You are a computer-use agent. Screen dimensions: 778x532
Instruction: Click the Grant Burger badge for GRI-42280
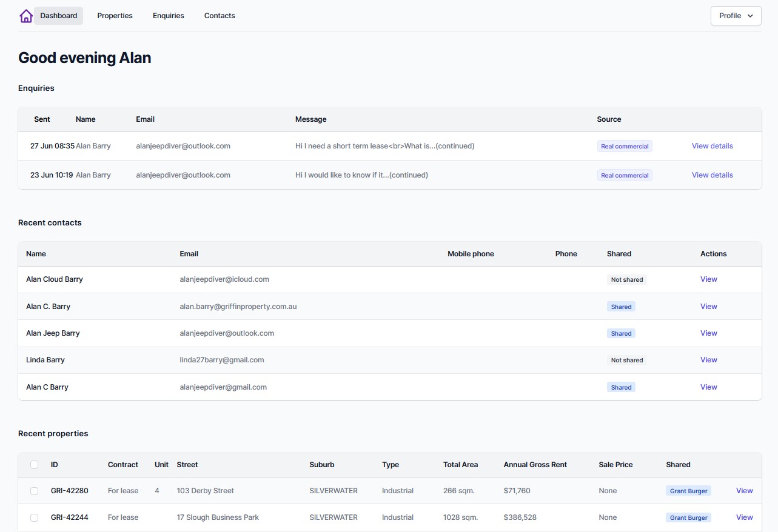tap(688, 491)
